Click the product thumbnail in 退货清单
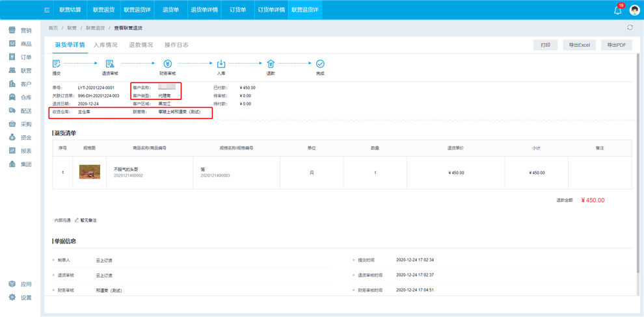Screen dimensions: 644x317 [x=89, y=172]
